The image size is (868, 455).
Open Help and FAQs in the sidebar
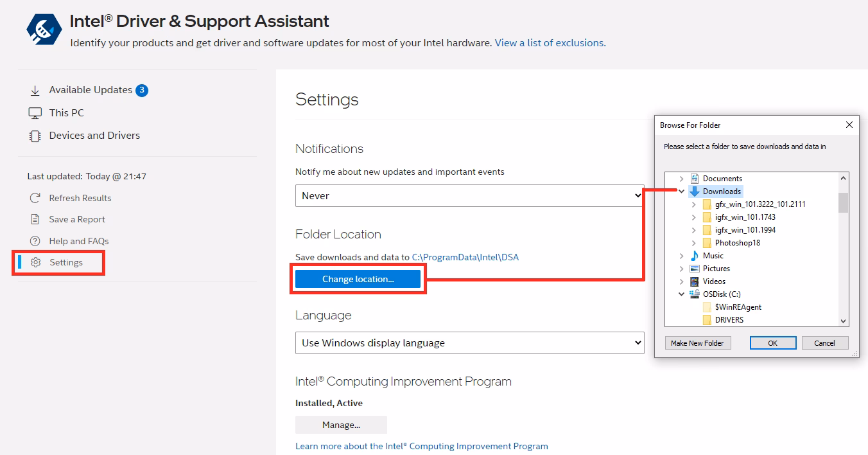[x=79, y=241]
